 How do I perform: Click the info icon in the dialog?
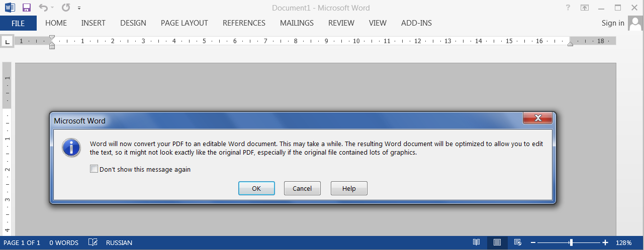tap(71, 148)
